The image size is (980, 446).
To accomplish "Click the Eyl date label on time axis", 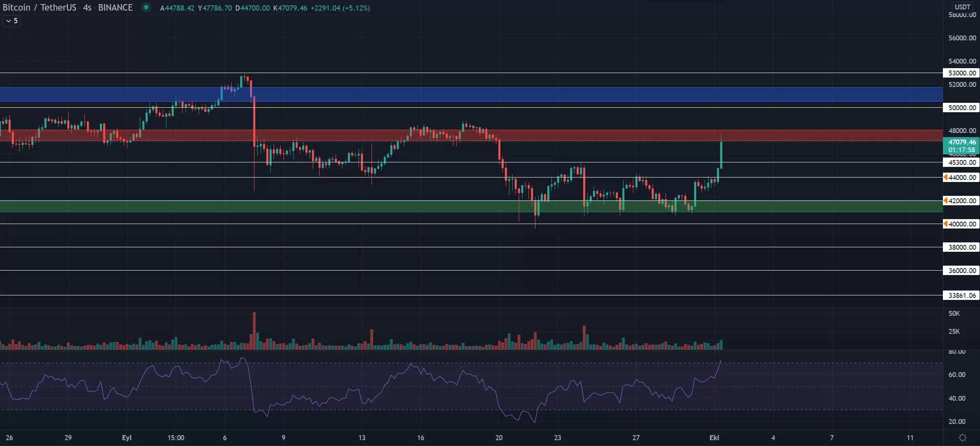I will tap(127, 437).
